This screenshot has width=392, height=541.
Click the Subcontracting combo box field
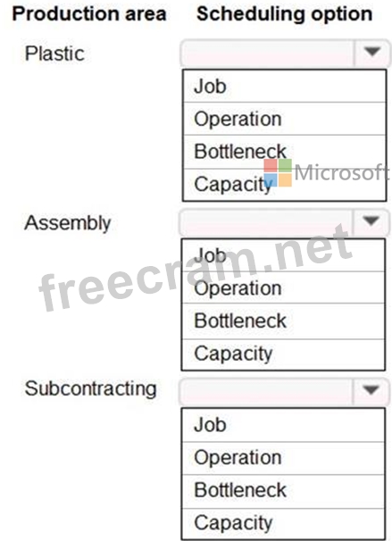267,391
